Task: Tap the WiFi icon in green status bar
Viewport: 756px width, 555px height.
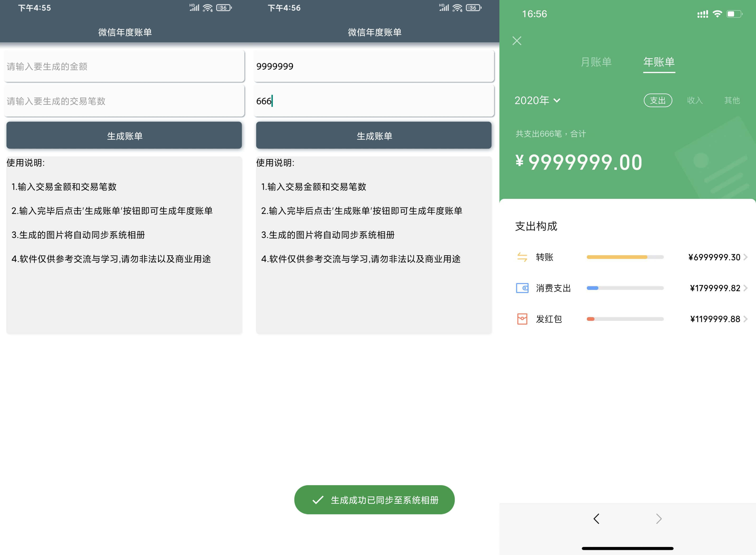Action: click(717, 14)
